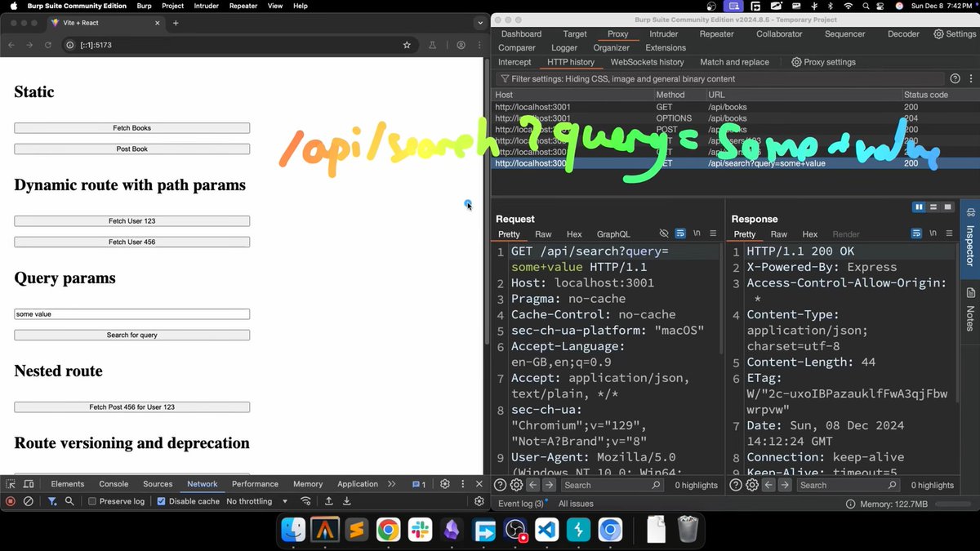Screen dimensions: 980x551
Task: Reload the Vite + React page in Chrome
Action: point(47,45)
